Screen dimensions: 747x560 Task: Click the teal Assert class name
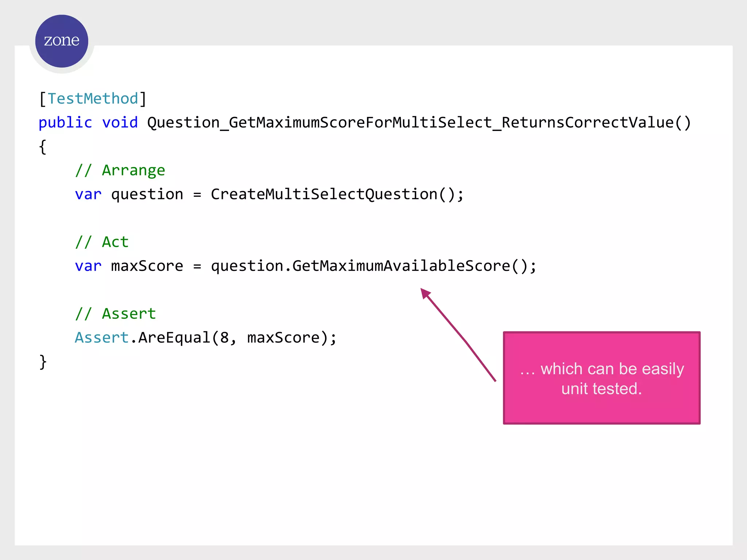[102, 338]
